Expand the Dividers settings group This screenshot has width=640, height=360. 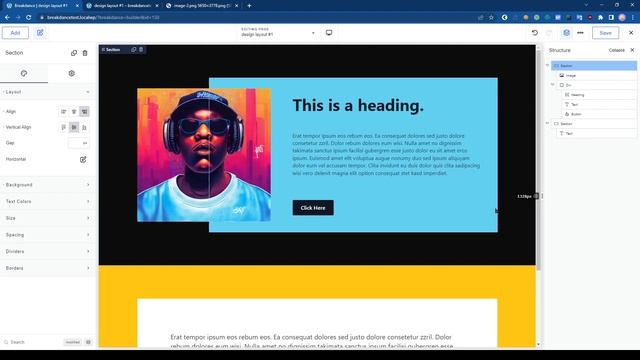tap(48, 251)
